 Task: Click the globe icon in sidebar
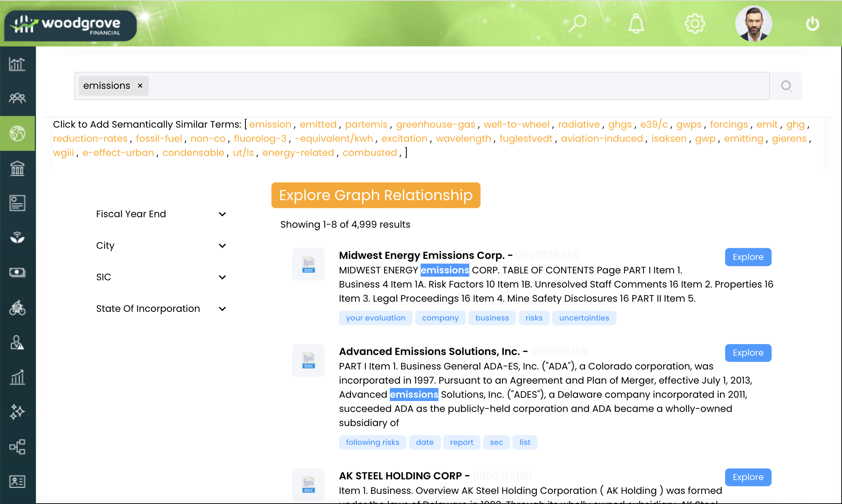click(x=17, y=133)
